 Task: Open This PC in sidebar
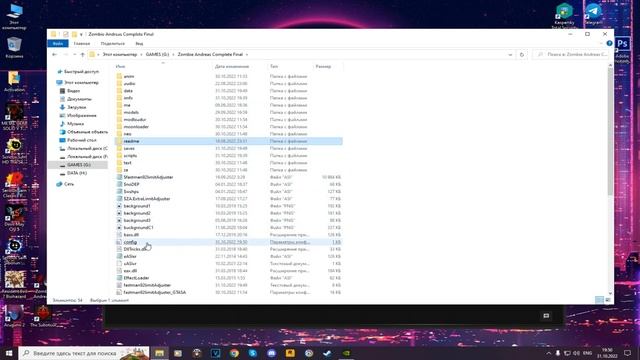click(81, 82)
